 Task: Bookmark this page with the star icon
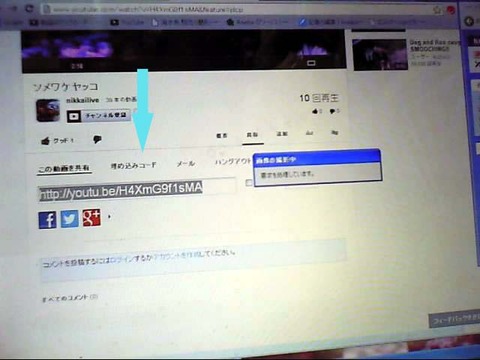click(437, 10)
